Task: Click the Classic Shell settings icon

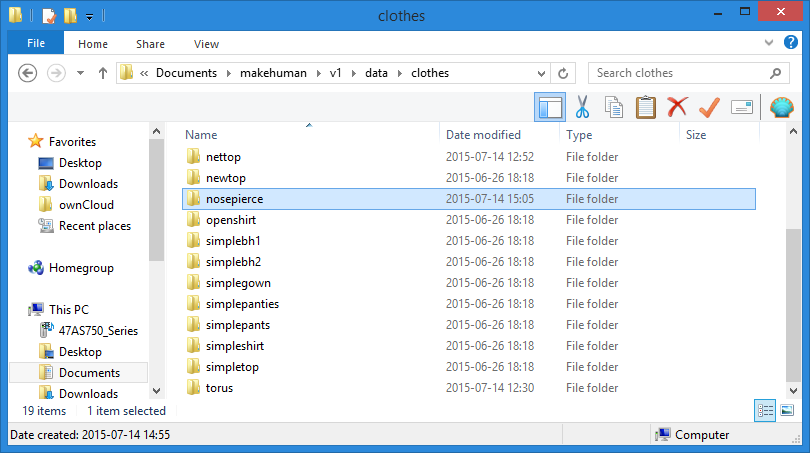Action: click(x=782, y=106)
